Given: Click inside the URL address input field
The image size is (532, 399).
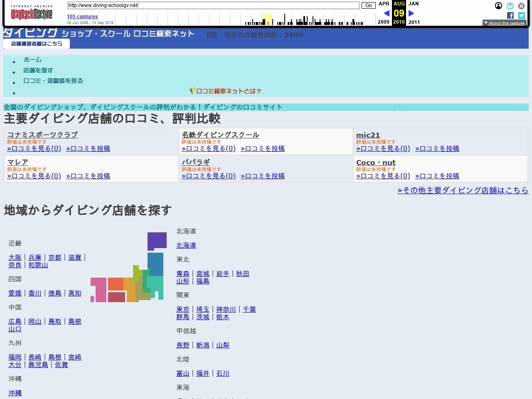Looking at the screenshot, I should (x=213, y=5).
